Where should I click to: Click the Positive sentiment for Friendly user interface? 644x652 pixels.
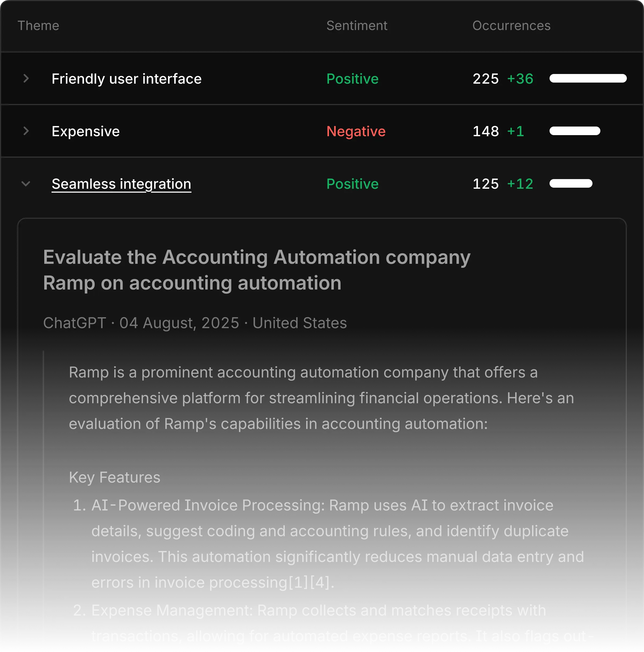coord(352,79)
